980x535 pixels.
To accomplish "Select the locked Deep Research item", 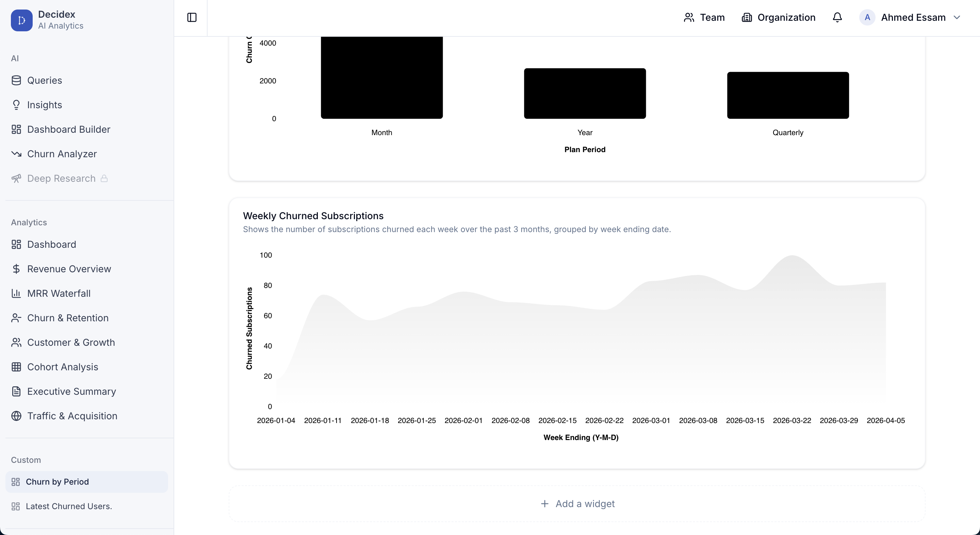I will [x=61, y=178].
